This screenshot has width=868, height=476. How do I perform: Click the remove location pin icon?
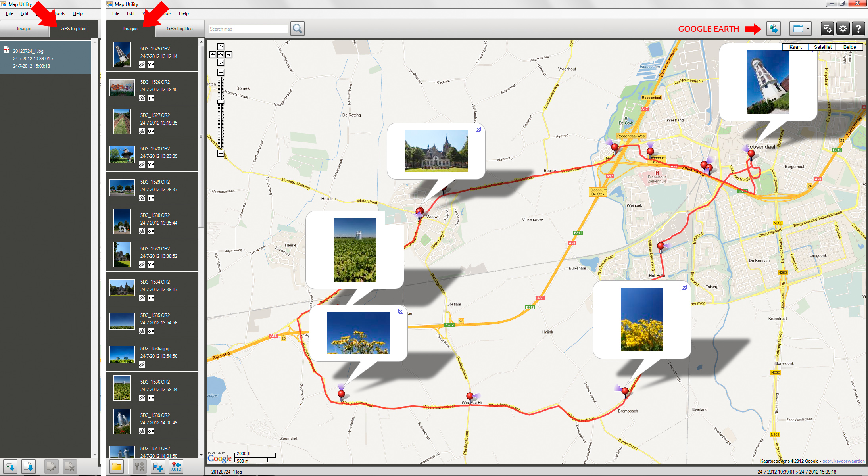(x=139, y=466)
